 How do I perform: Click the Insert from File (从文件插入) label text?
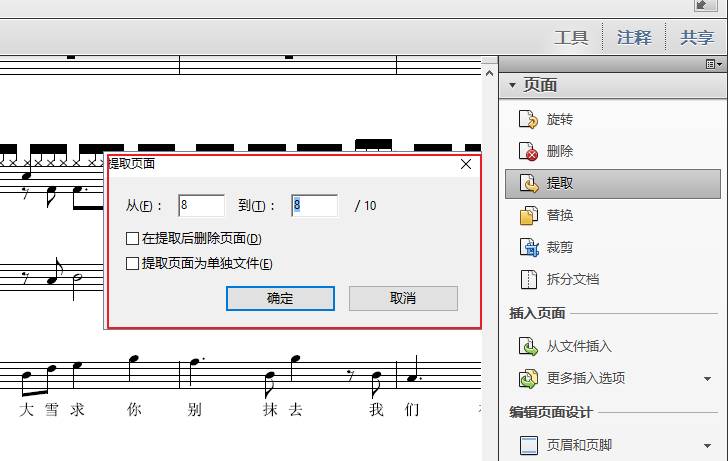coord(579,346)
